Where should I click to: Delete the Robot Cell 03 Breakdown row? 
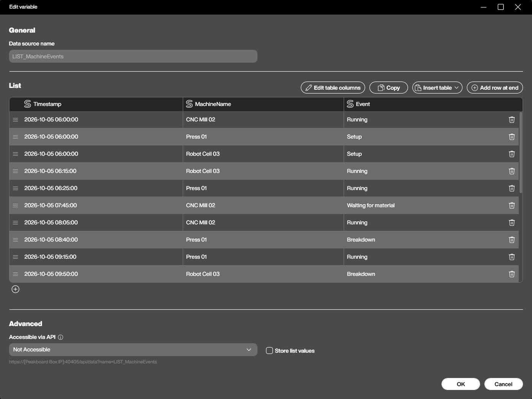click(511, 274)
